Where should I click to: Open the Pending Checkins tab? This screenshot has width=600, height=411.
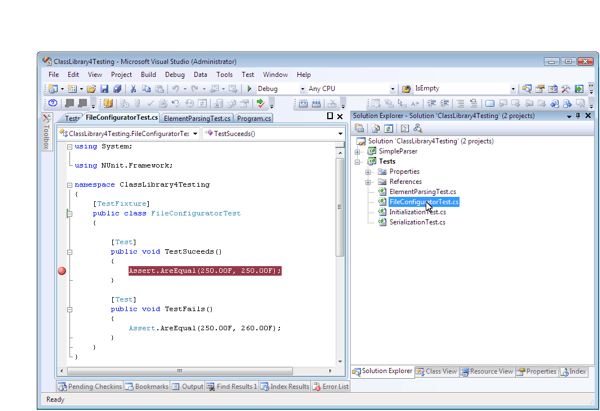point(90,387)
